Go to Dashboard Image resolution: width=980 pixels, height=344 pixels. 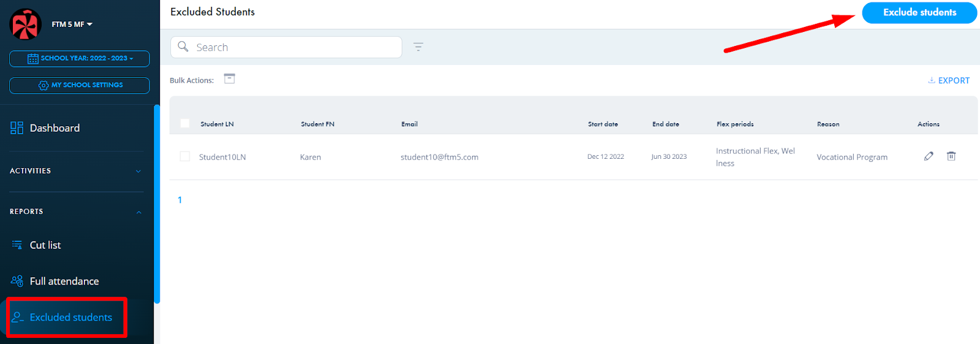[55, 128]
